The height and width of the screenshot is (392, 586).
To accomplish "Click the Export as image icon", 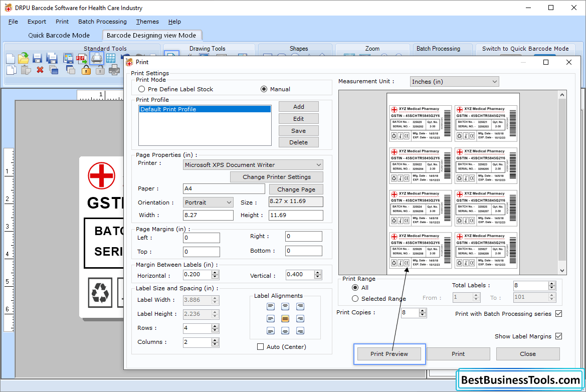I will pyautogui.click(x=68, y=58).
